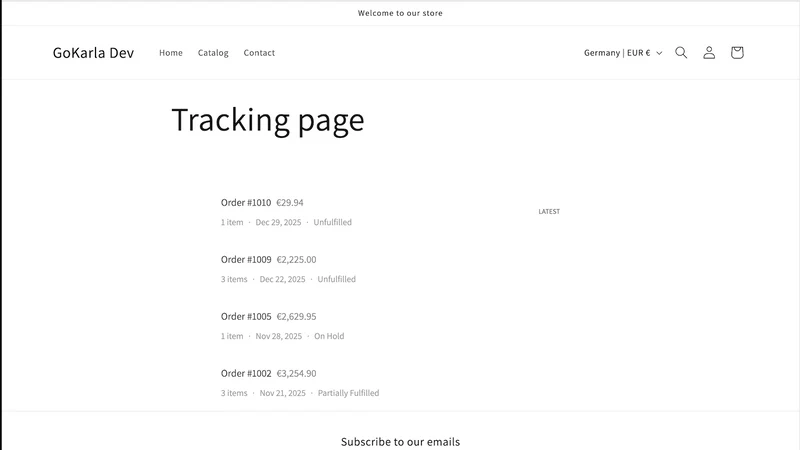Image resolution: width=800 pixels, height=450 pixels.
Task: Go to the Home menu link
Action: (171, 53)
